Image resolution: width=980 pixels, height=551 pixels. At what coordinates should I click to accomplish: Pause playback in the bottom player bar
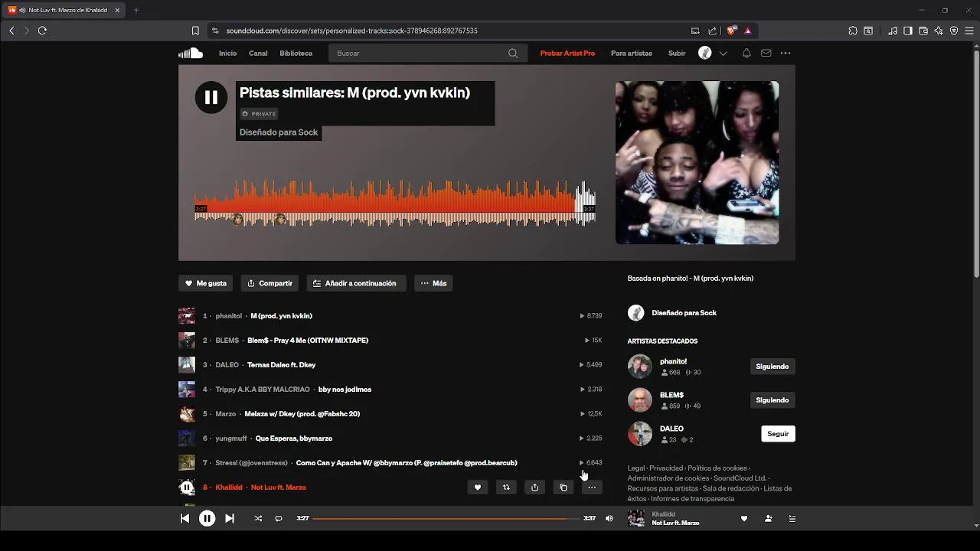tap(207, 518)
